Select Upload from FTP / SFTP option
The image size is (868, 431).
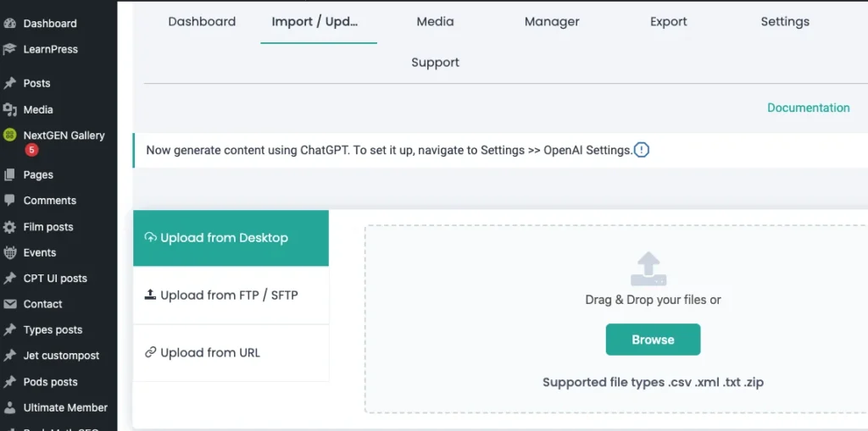pyautogui.click(x=230, y=296)
